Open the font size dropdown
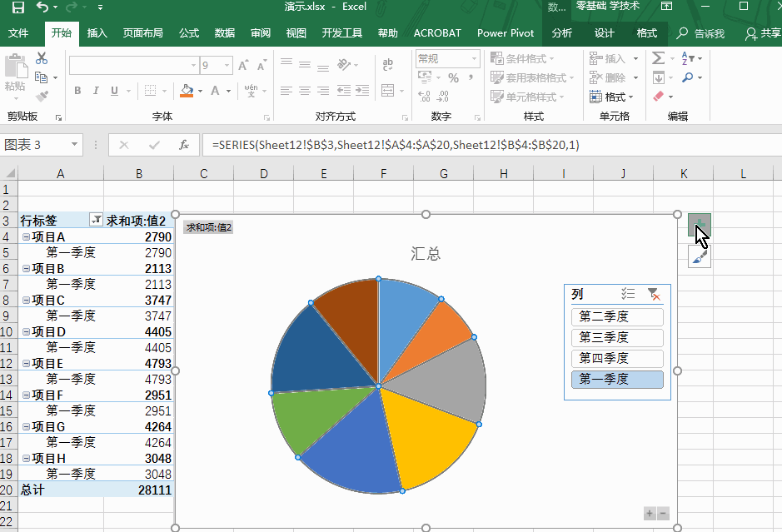This screenshot has width=782, height=532. 227,65
